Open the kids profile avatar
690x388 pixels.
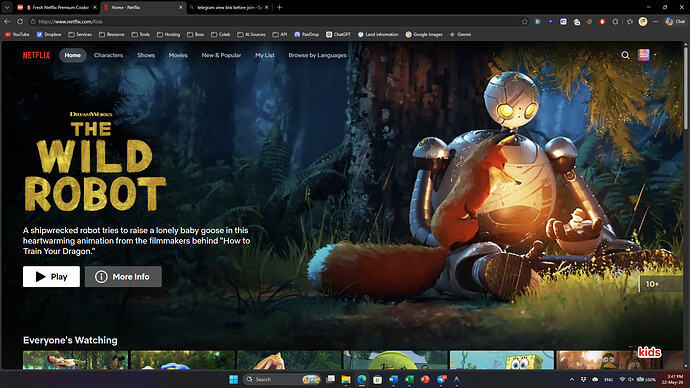(x=643, y=55)
